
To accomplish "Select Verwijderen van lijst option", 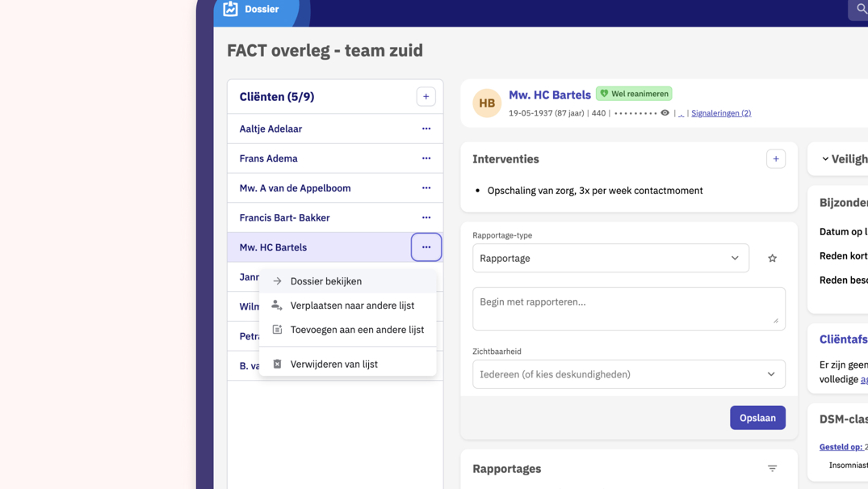I will pyautogui.click(x=333, y=365).
